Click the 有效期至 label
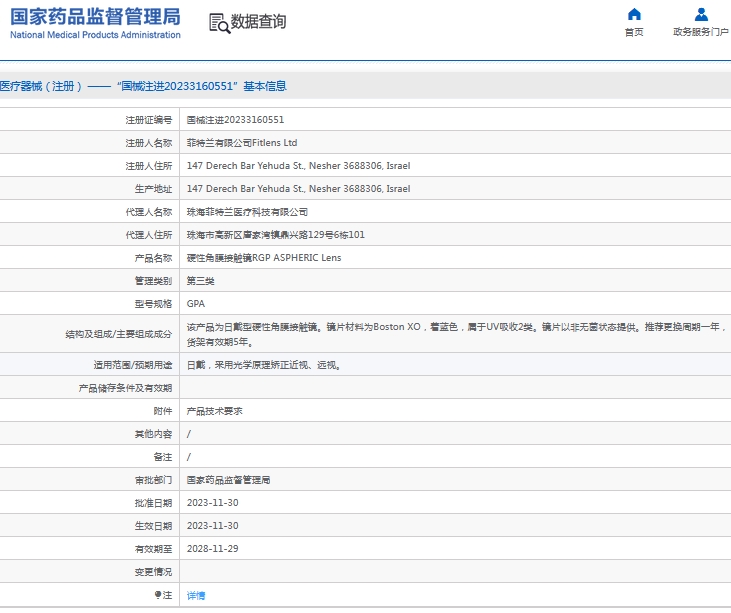 coord(153,549)
